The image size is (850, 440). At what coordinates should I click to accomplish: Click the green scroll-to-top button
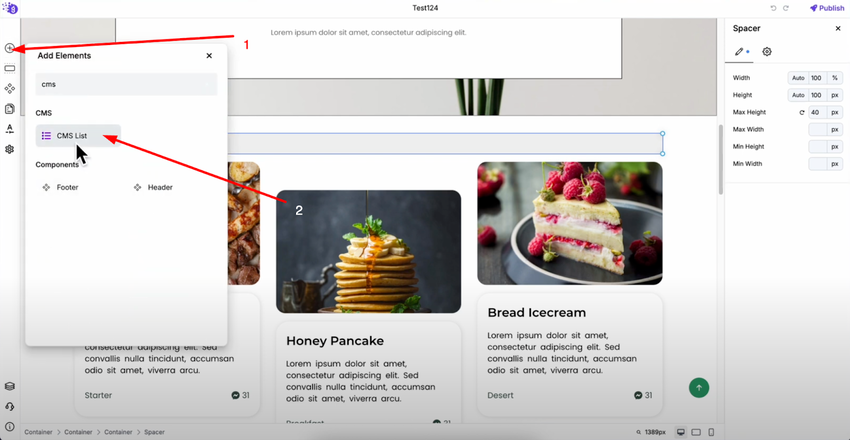pyautogui.click(x=699, y=387)
